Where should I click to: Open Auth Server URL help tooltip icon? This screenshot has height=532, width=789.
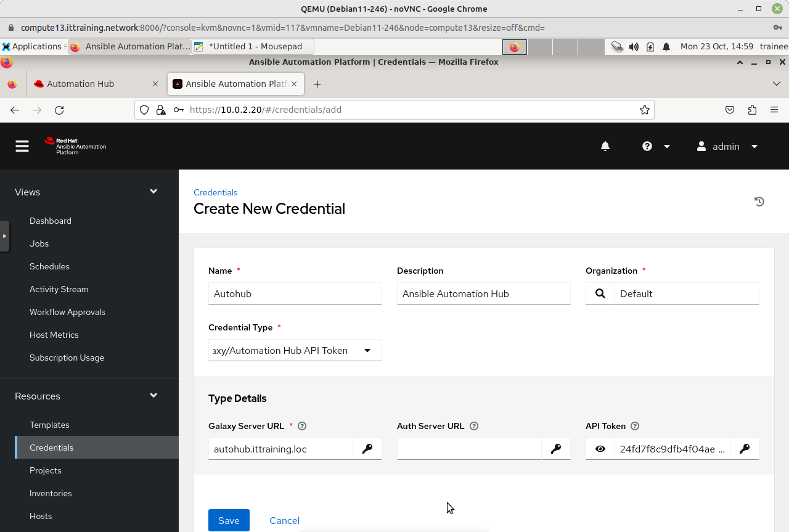click(474, 426)
